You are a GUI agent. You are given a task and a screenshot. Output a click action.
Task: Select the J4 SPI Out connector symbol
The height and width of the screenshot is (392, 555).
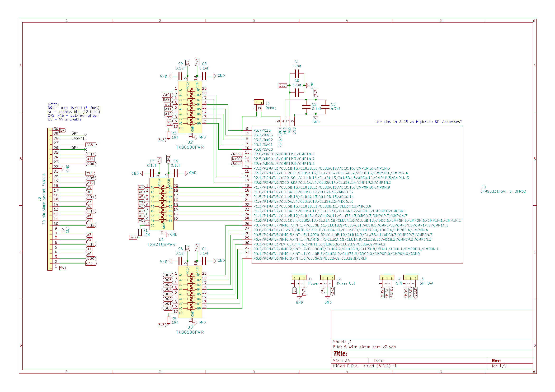[x=410, y=277]
